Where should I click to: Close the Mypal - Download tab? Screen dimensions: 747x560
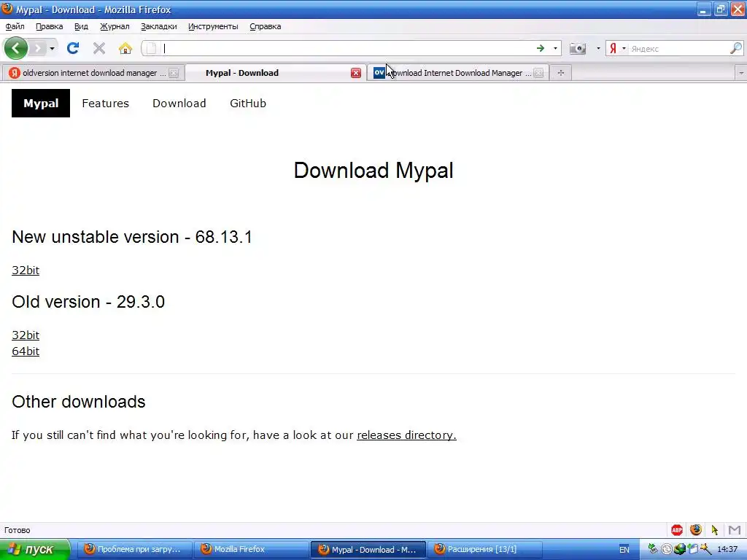tap(356, 73)
